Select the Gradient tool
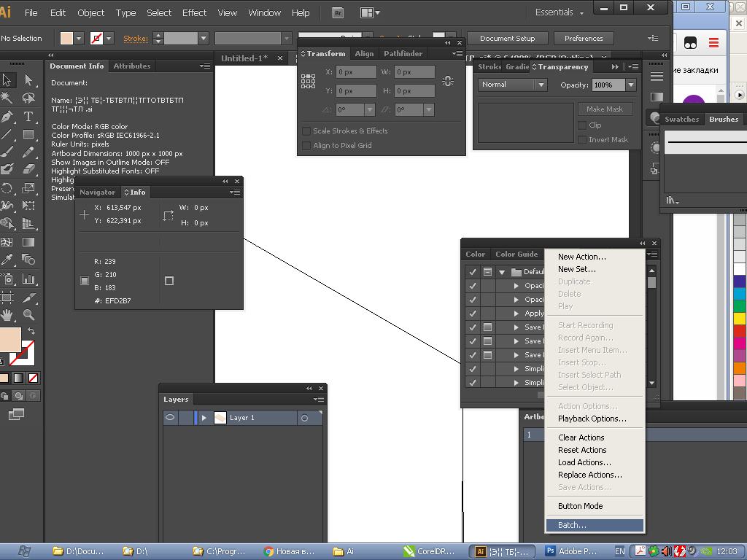Screen dimensions: 747x560 [28, 242]
